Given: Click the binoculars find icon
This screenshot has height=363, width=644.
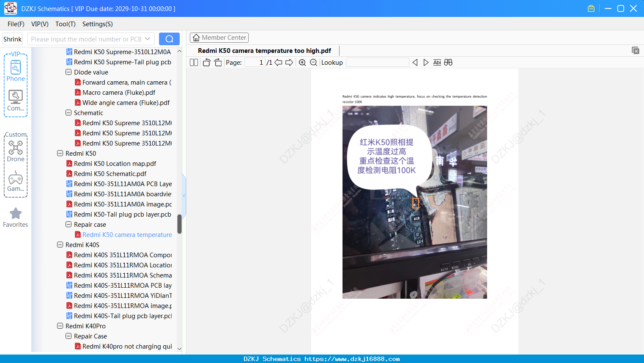Looking at the screenshot, I should tap(448, 63).
